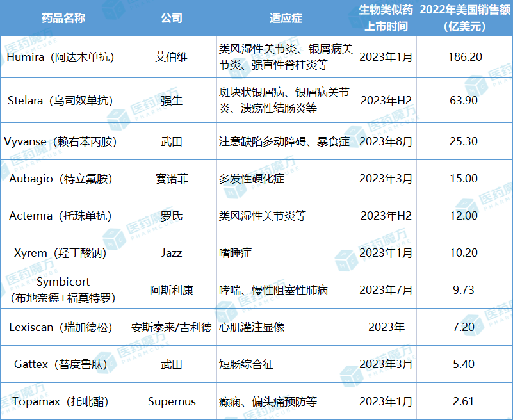This screenshot has width=513, height=420.
Task: Select the 艾伯维 company cell
Action: (172, 57)
